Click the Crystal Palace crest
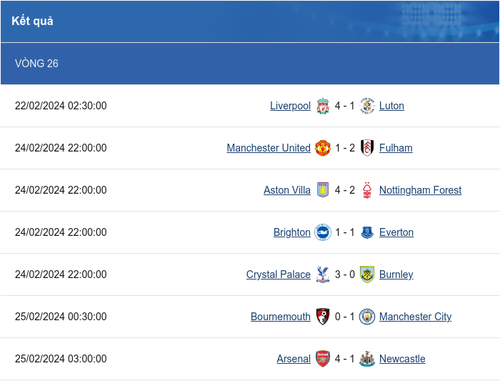 click(x=323, y=274)
